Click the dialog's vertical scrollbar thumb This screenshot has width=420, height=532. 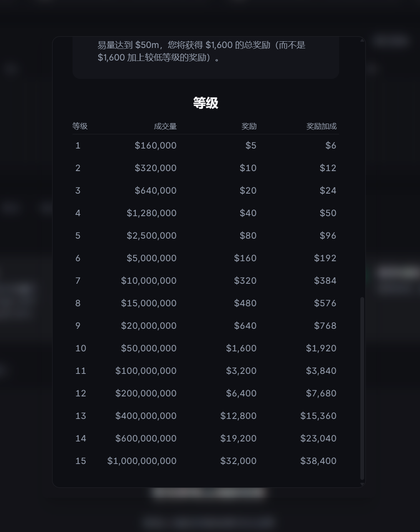[362, 388]
